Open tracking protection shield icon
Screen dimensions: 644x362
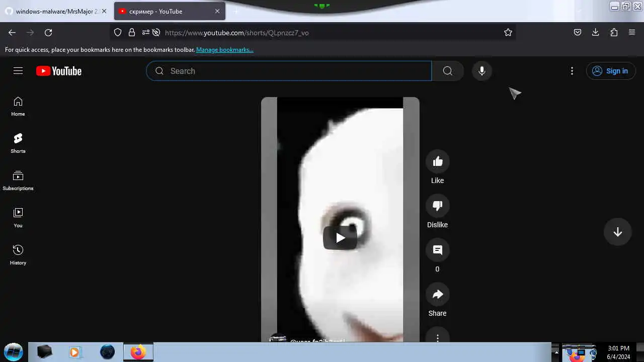[118, 32]
